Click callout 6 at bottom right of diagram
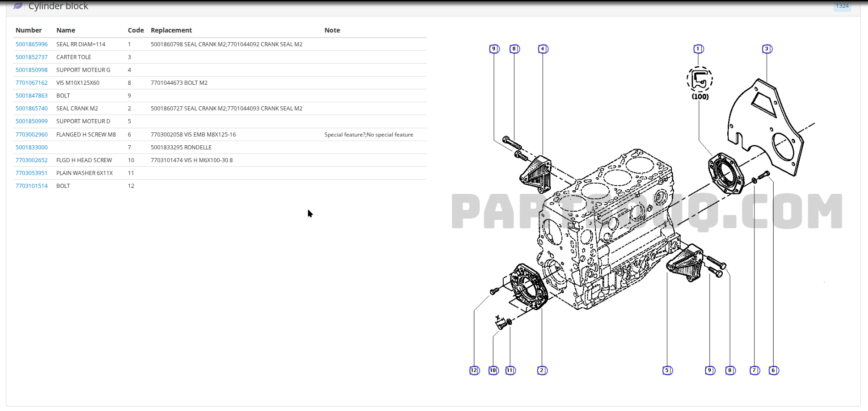The height and width of the screenshot is (411, 868). pyautogui.click(x=774, y=370)
